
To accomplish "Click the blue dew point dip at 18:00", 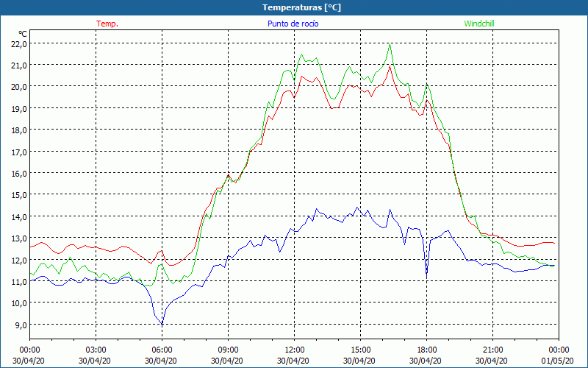I will (427, 277).
